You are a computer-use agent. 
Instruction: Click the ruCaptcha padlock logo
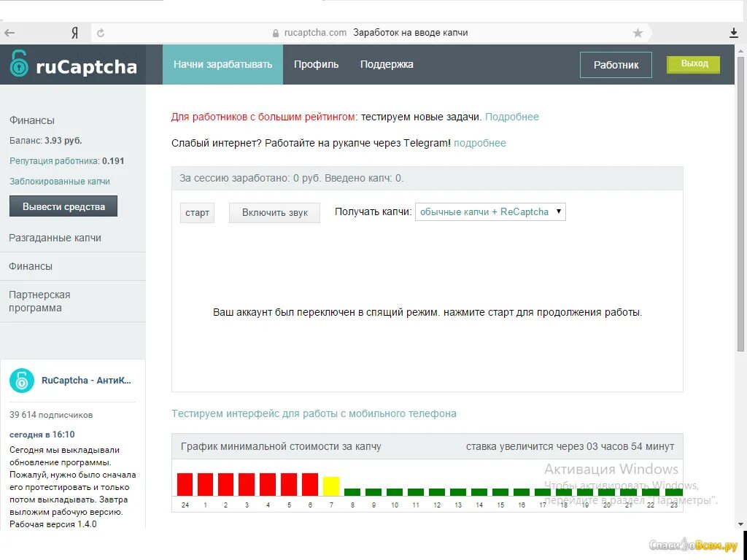click(x=19, y=64)
